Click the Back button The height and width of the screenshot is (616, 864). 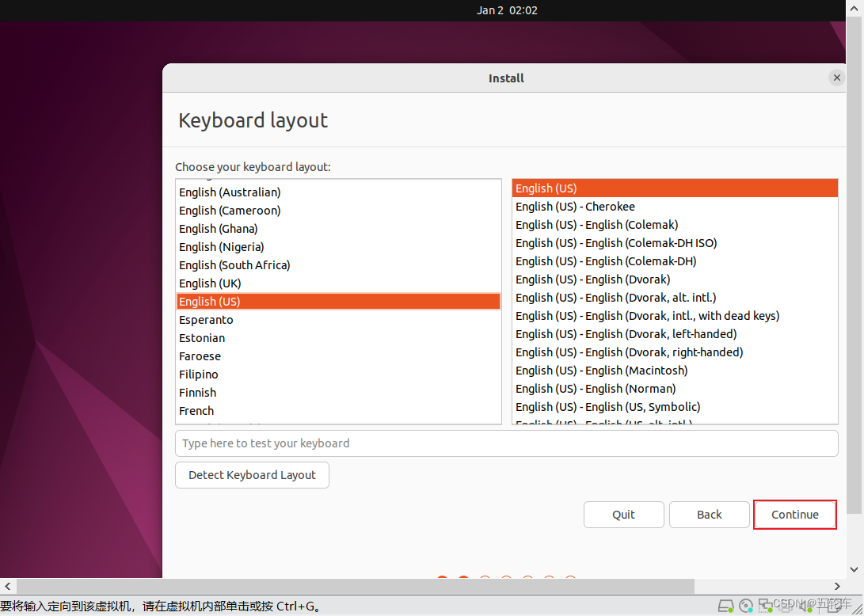point(709,515)
